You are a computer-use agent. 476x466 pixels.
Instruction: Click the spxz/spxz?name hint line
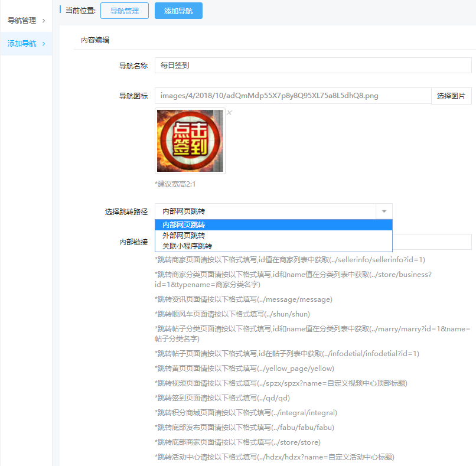(x=281, y=383)
